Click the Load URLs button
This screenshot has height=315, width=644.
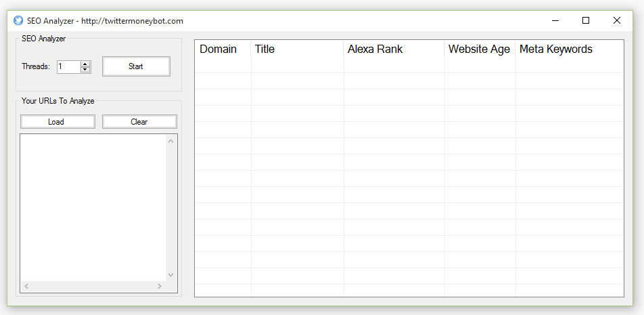point(57,122)
